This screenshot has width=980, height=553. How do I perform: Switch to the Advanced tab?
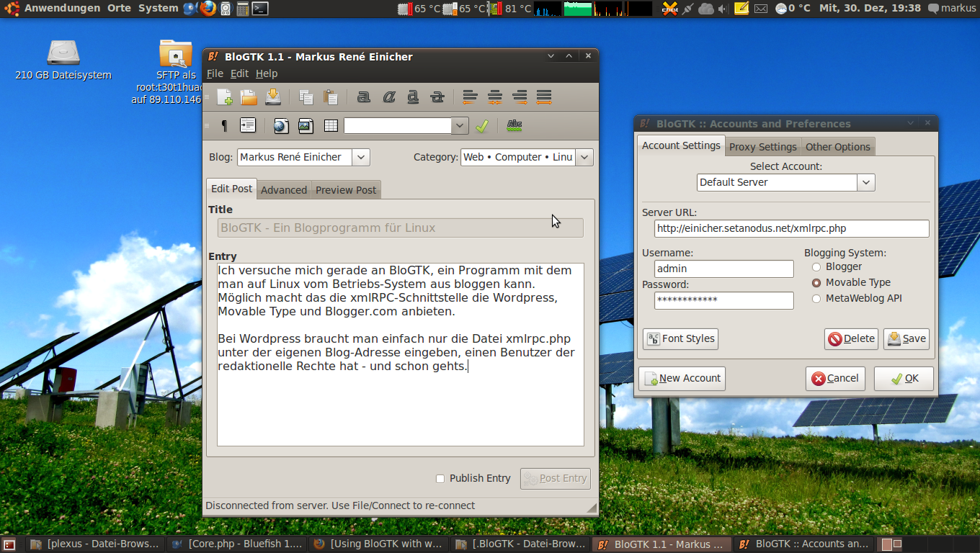click(x=284, y=190)
